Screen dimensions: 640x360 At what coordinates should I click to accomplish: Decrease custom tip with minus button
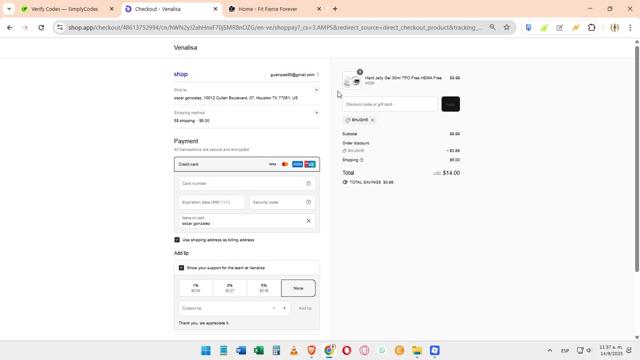tap(274, 308)
